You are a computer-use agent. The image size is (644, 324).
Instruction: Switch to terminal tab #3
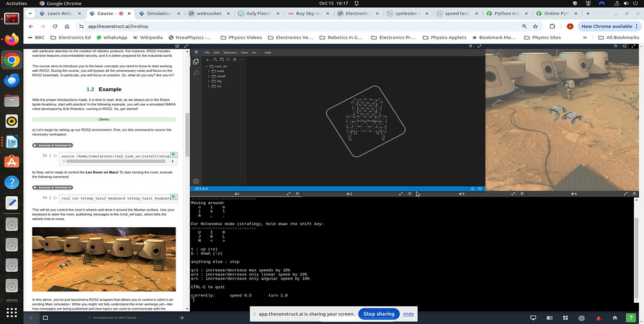click(461, 193)
